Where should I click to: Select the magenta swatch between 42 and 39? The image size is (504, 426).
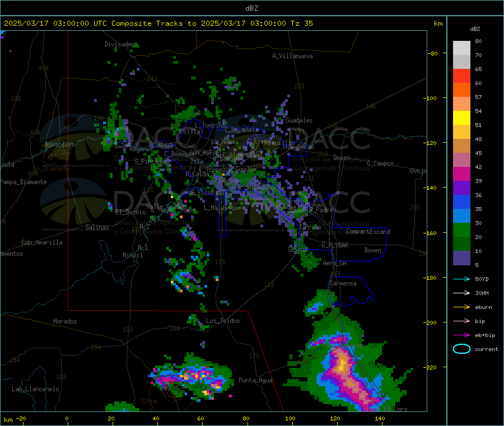click(461, 174)
